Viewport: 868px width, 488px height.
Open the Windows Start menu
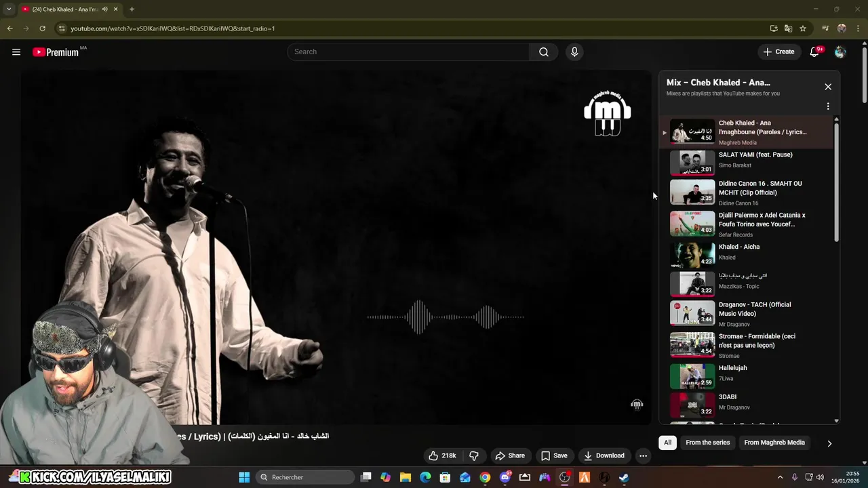coord(244,477)
